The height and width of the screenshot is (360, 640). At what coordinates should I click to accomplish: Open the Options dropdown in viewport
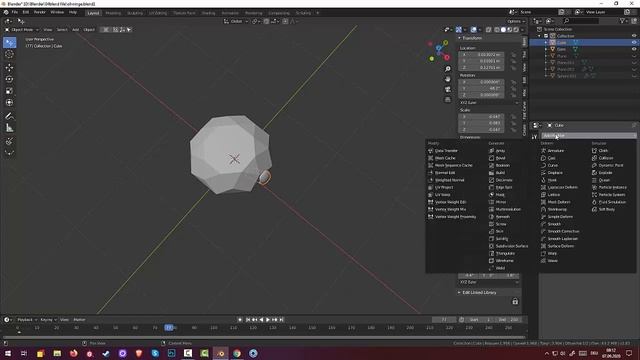(516, 21)
